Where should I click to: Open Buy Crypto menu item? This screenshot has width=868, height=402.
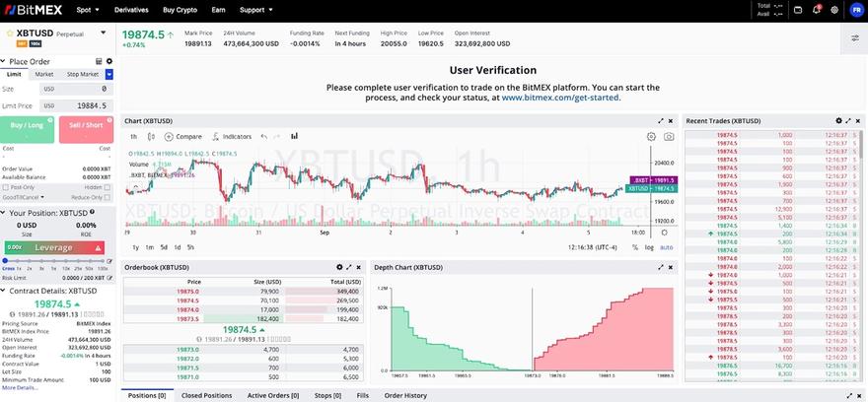click(180, 10)
